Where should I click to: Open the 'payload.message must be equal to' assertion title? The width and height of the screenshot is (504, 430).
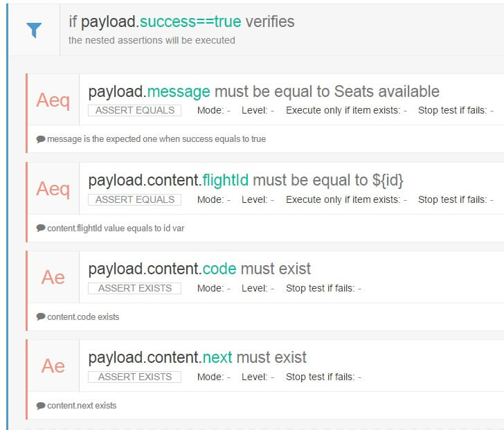tap(263, 91)
